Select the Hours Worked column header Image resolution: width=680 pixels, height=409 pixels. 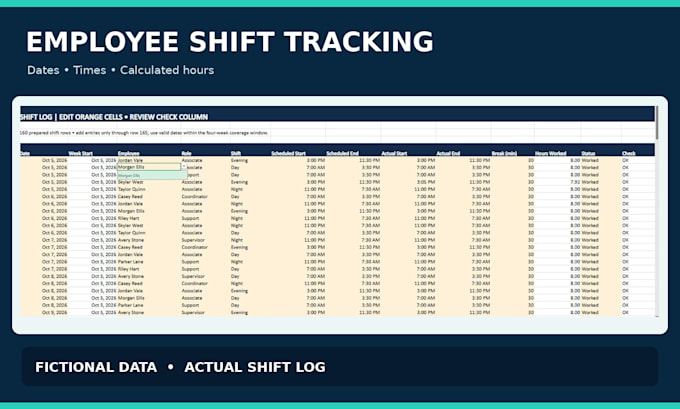click(x=550, y=153)
